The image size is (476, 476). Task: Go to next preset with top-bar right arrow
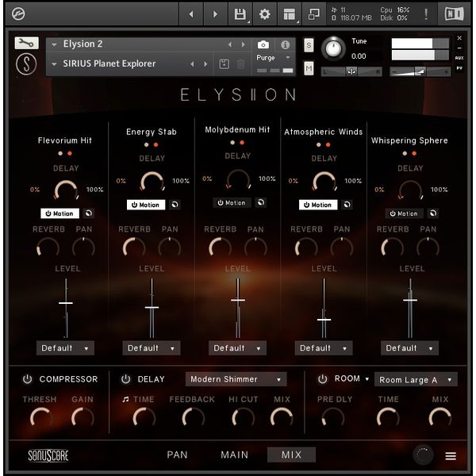coord(215,14)
